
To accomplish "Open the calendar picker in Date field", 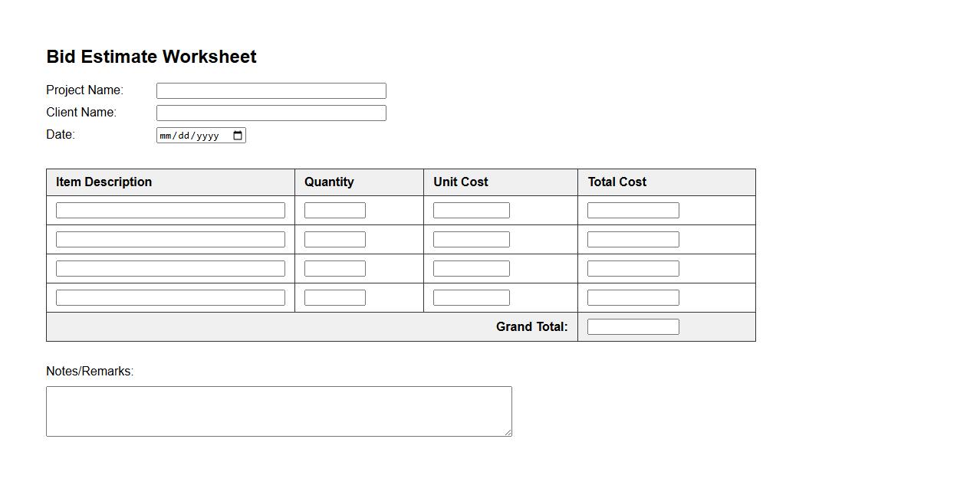I will [x=237, y=136].
